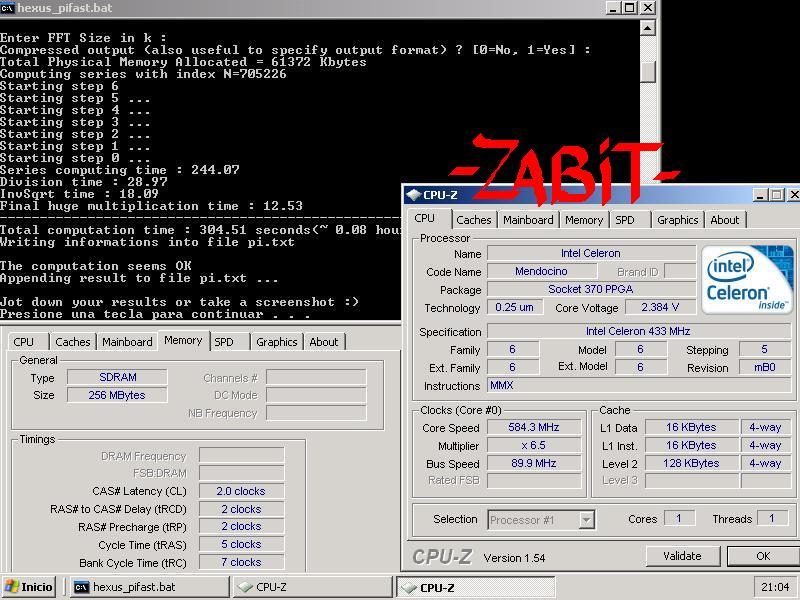The image size is (800, 600).
Task: Click the Name value Intel Celeron
Action: 591,253
